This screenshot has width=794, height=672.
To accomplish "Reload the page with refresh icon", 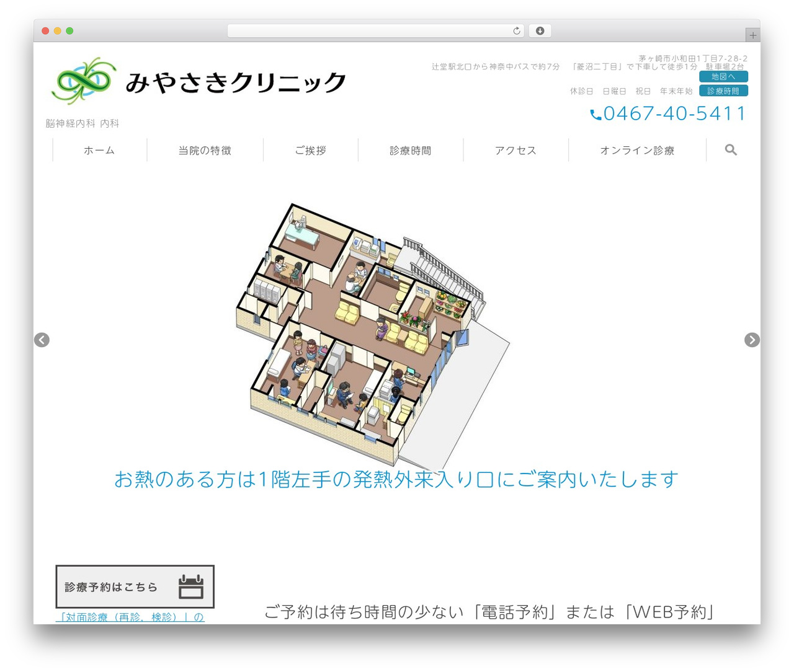I will [517, 31].
